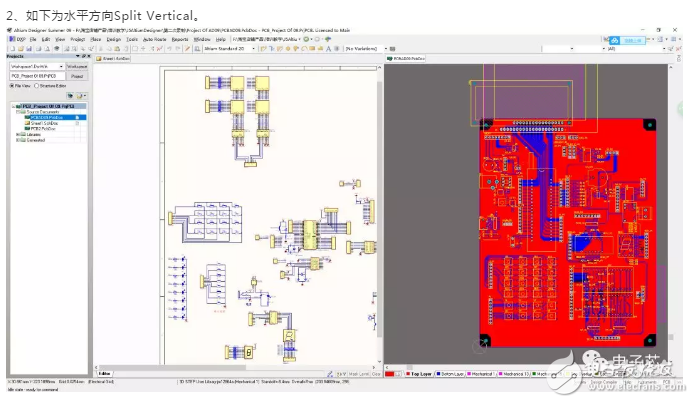Viewport: 689px width, 398px height.
Task: Click the blue cloud upload badge icon
Action: [614, 40]
